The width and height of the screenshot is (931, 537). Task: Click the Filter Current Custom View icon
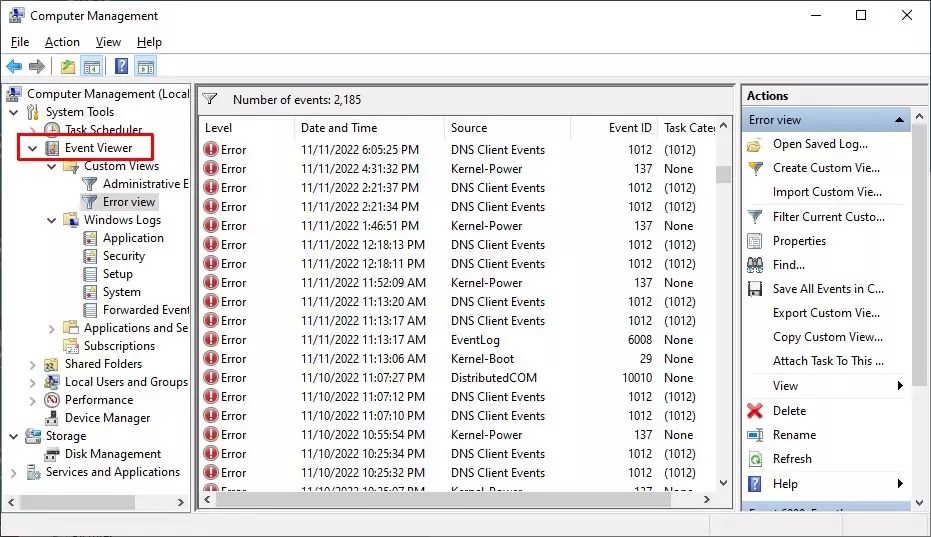click(755, 217)
